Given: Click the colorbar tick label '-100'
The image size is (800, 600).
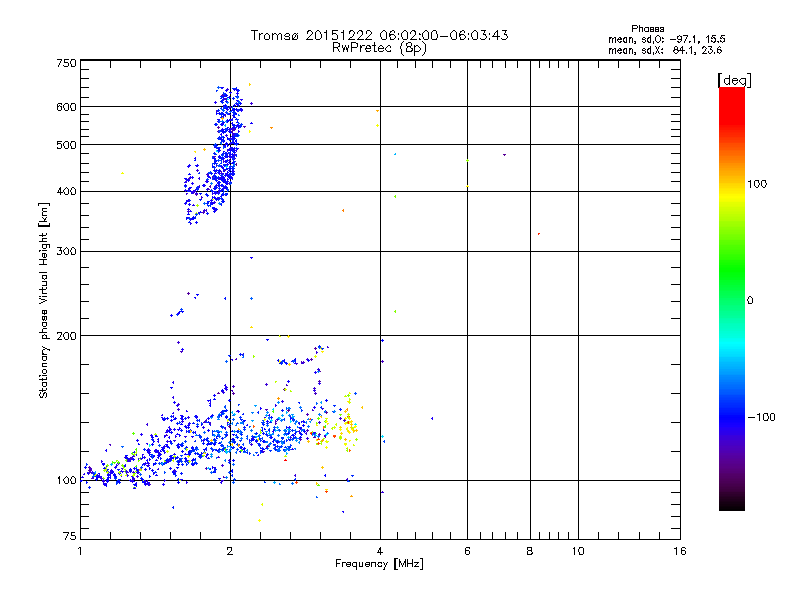Looking at the screenshot, I should [761, 417].
